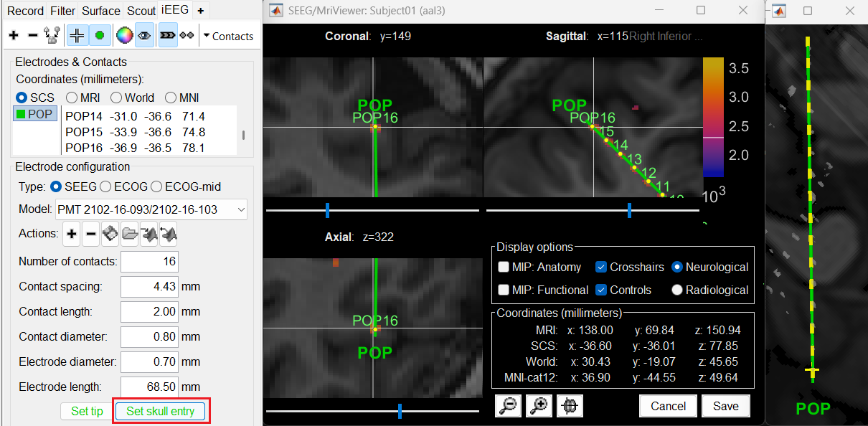Viewport: 868px width, 426px height.
Task: Expand the Contacts dropdown menu
Action: point(227,36)
